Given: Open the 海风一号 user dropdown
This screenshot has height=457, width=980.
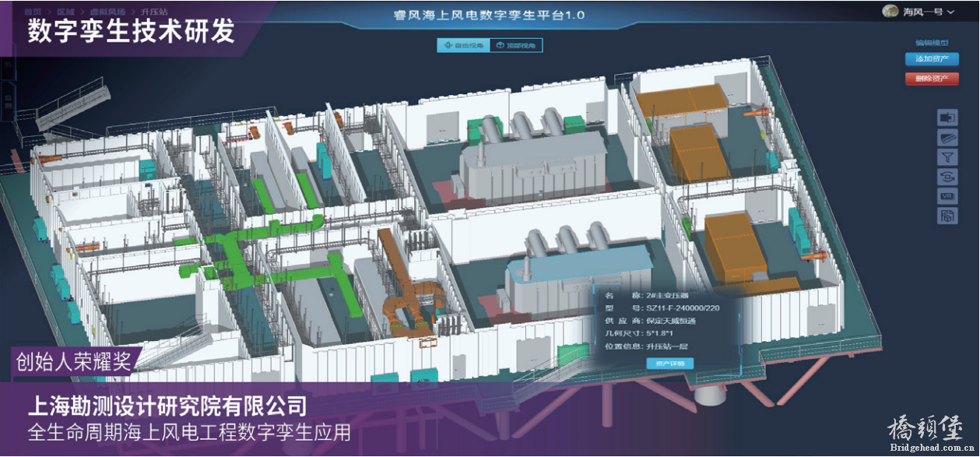Looking at the screenshot, I should point(929,12).
